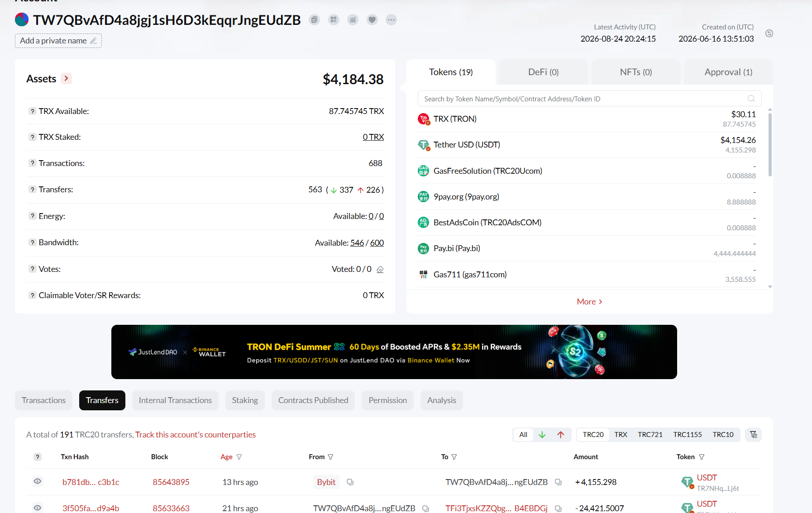The width and height of the screenshot is (812, 513).
Task: Click the token search magnifier icon
Action: pyautogui.click(x=751, y=99)
